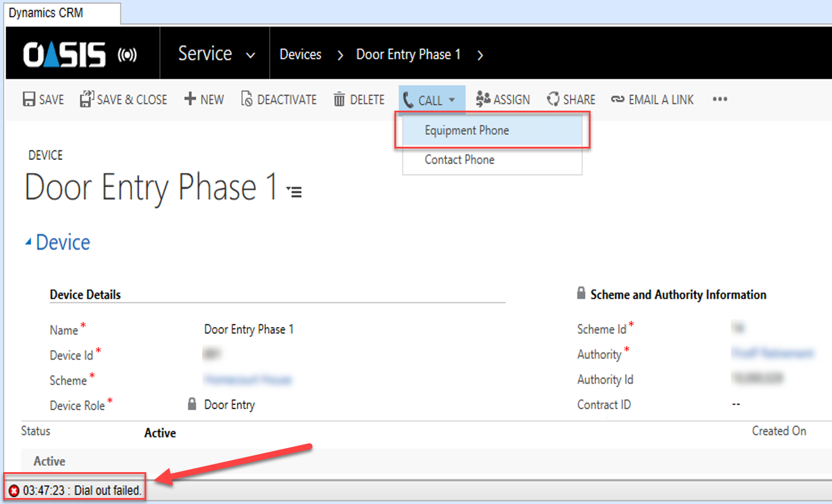Click the Save & Close icon
This screenshot has height=504, width=832.
click(87, 99)
